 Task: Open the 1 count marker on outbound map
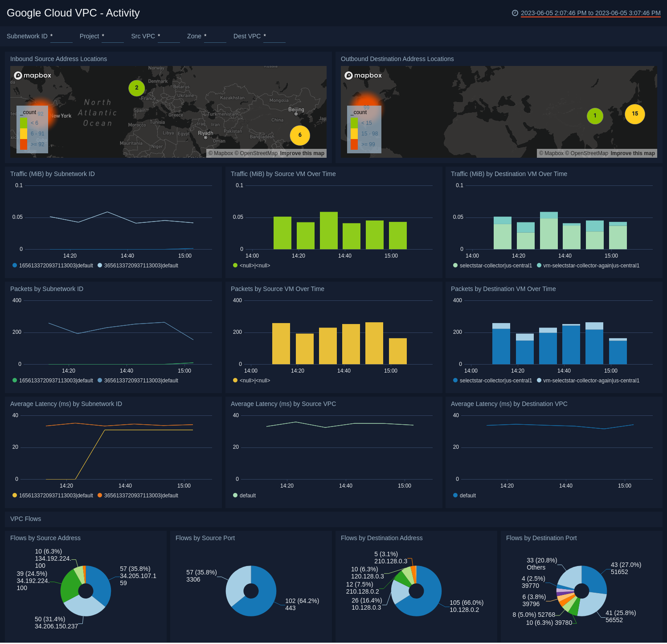595,116
